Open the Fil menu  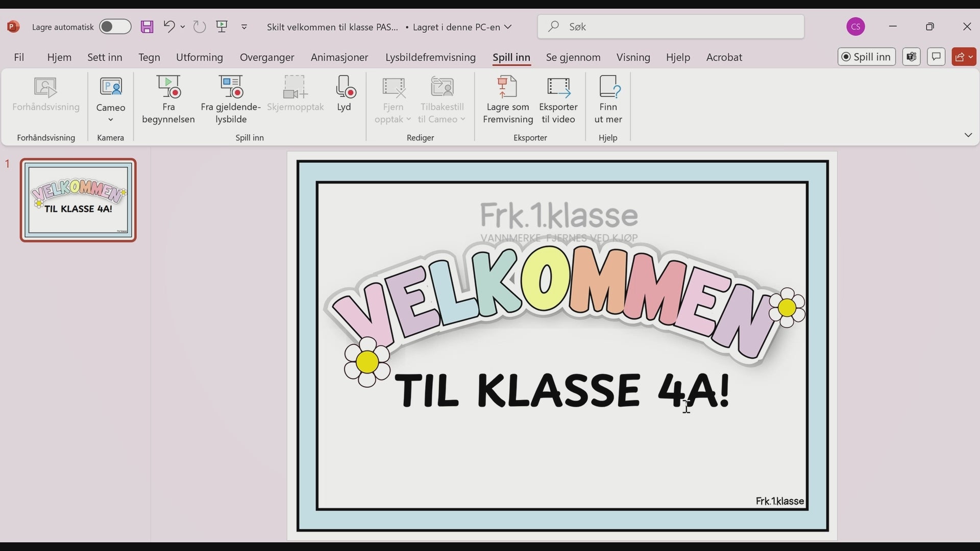(19, 57)
